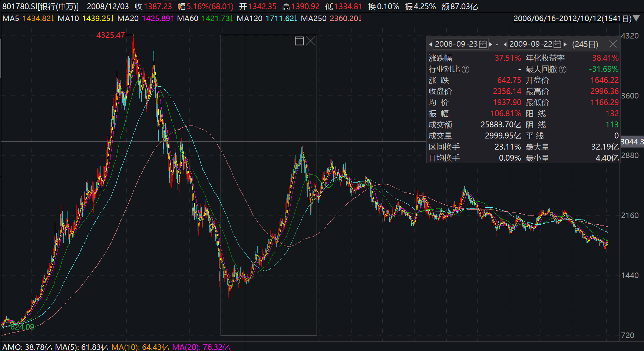Click the 1440 price axis label

point(630,275)
